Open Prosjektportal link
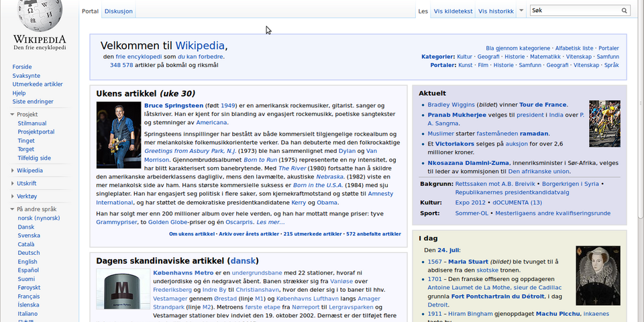 pyautogui.click(x=36, y=132)
